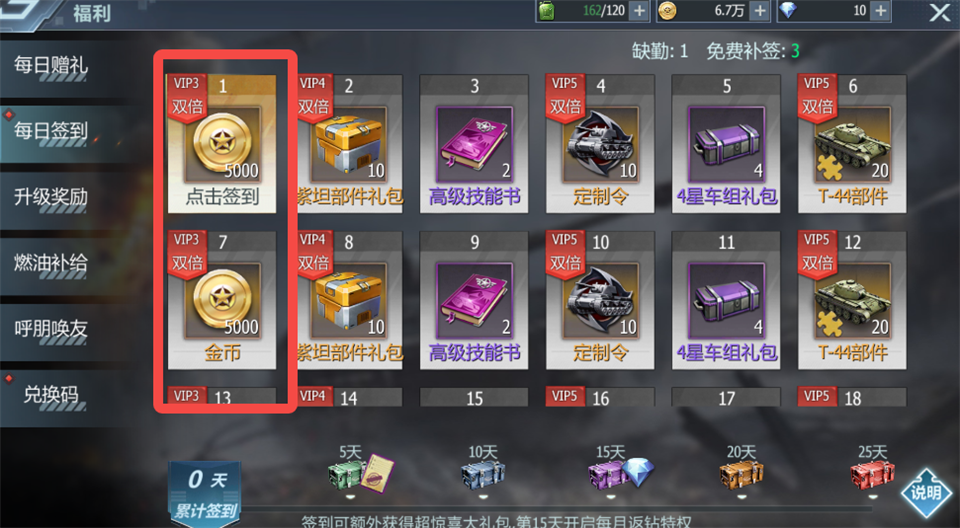Open day 12 T-44 parts reward
960x528 pixels.
(852, 300)
